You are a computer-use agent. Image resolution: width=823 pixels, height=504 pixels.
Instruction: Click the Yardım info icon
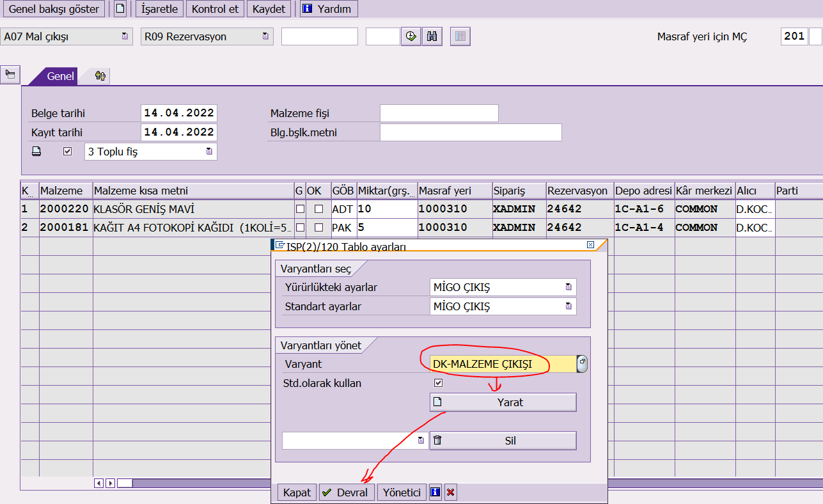307,9
